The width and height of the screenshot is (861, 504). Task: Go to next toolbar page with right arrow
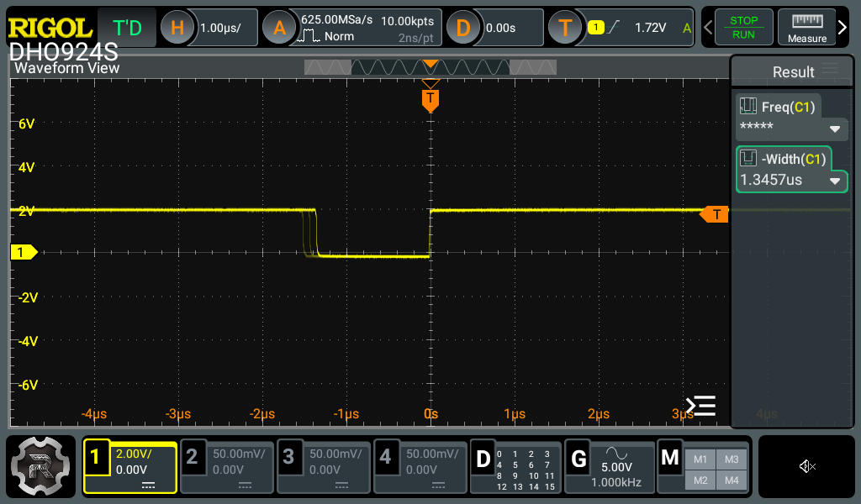tap(843, 27)
